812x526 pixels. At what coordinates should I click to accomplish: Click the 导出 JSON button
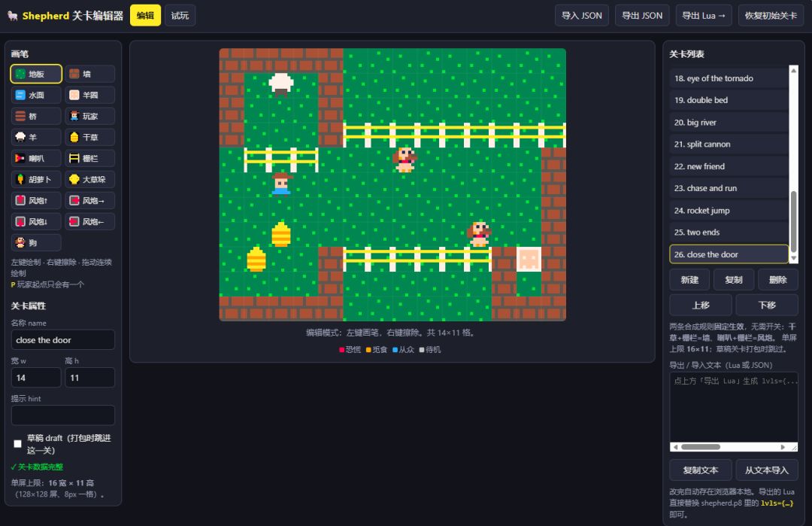tap(642, 16)
